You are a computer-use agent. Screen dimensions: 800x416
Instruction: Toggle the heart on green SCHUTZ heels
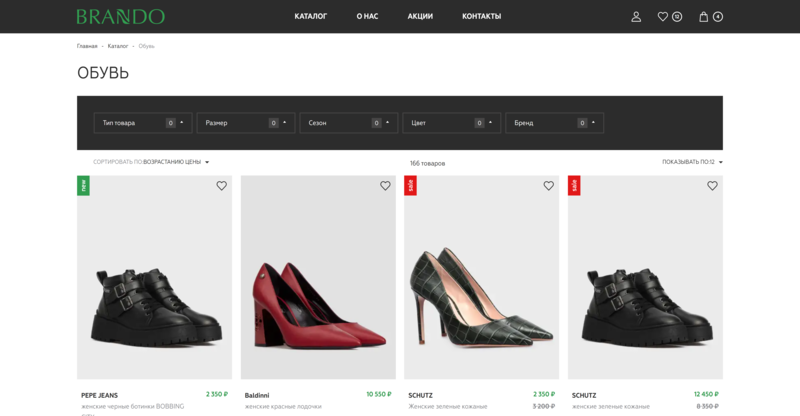[548, 186]
